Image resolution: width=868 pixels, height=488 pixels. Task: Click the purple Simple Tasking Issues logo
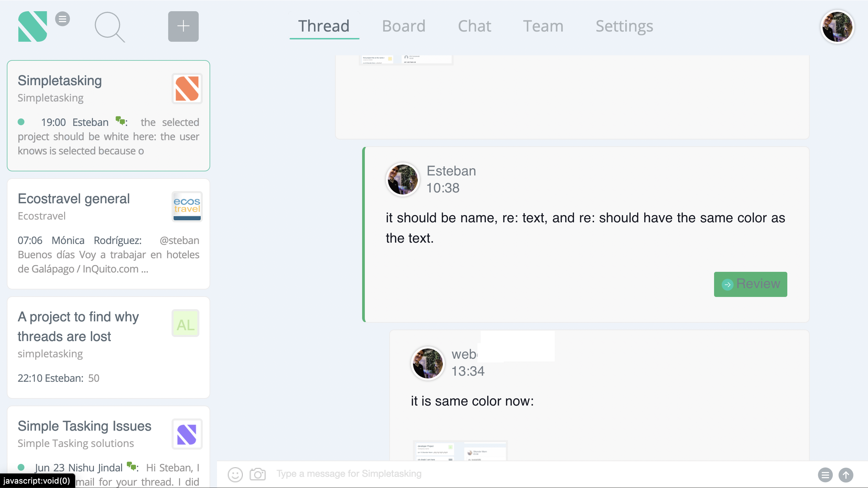pyautogui.click(x=187, y=434)
